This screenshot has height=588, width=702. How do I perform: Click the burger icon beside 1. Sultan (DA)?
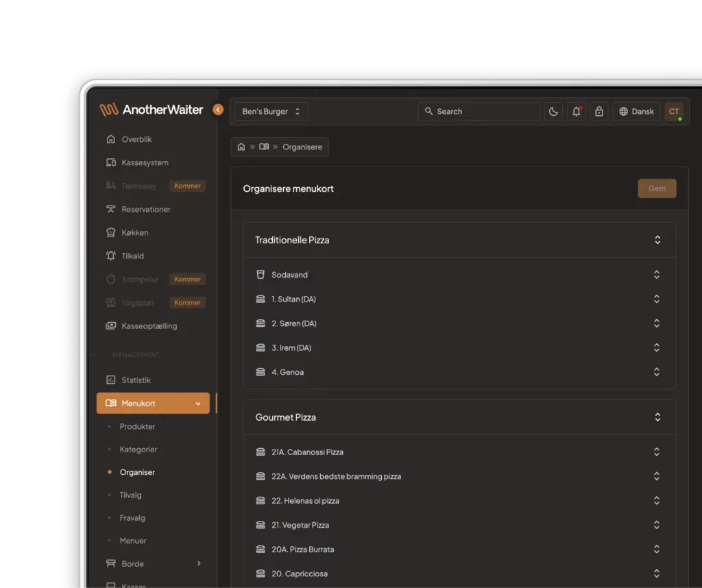pyautogui.click(x=260, y=299)
